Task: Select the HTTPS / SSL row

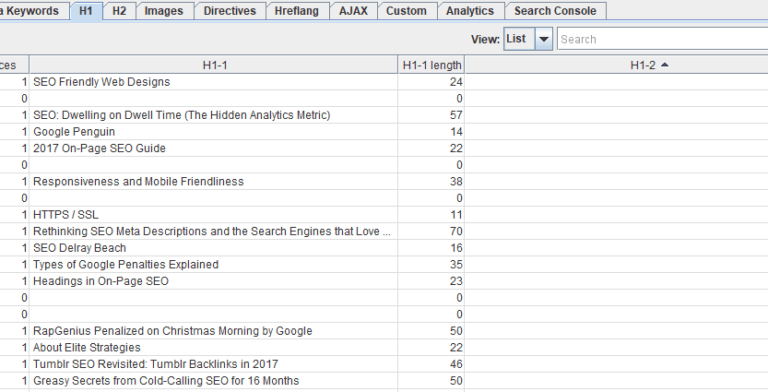Action: coord(384,215)
